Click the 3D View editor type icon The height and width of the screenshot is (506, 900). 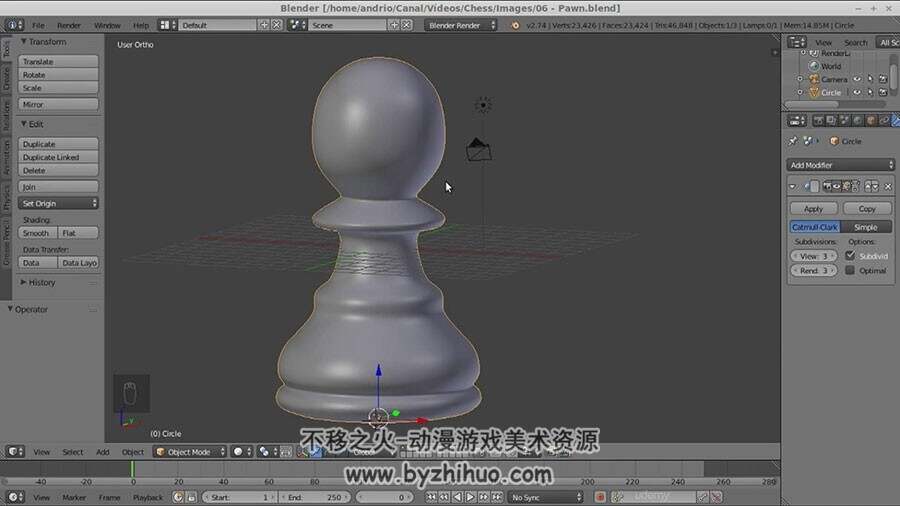pyautogui.click(x=13, y=452)
